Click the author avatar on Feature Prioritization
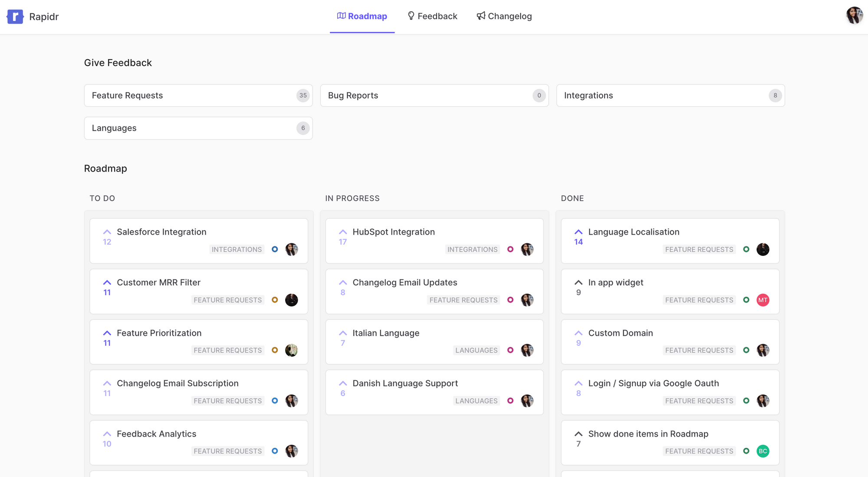Viewport: 868px width, 477px height. [292, 350]
